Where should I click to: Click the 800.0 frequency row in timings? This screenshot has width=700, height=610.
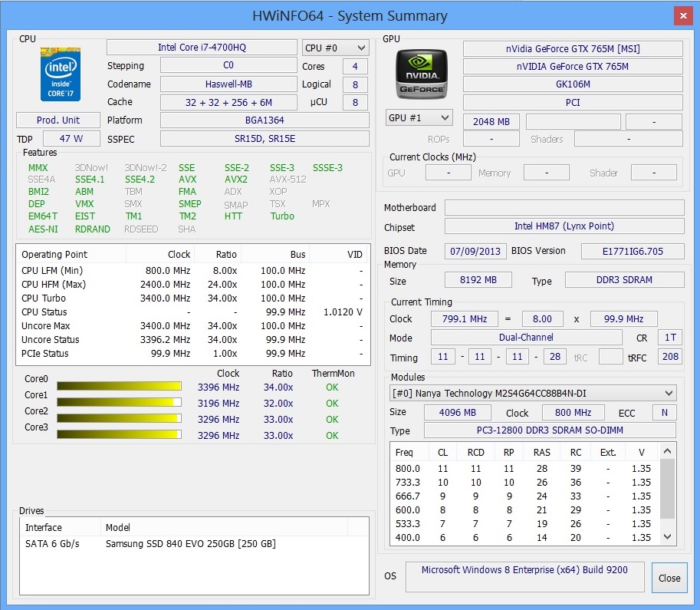(524, 468)
